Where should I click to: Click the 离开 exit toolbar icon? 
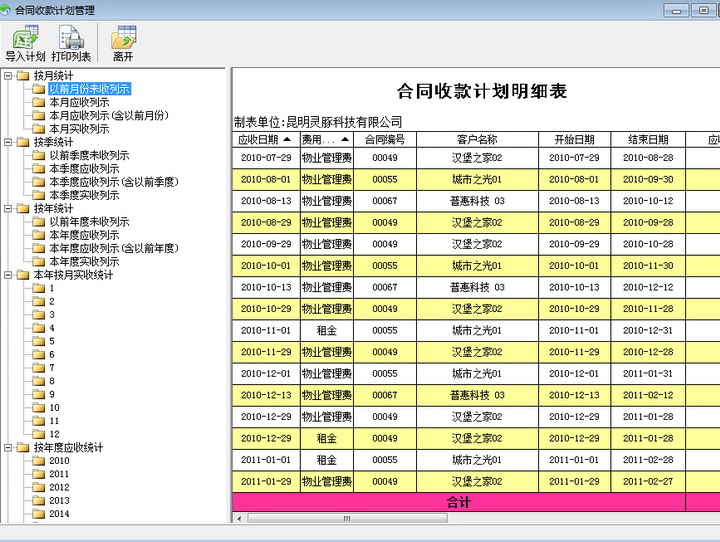(x=123, y=44)
